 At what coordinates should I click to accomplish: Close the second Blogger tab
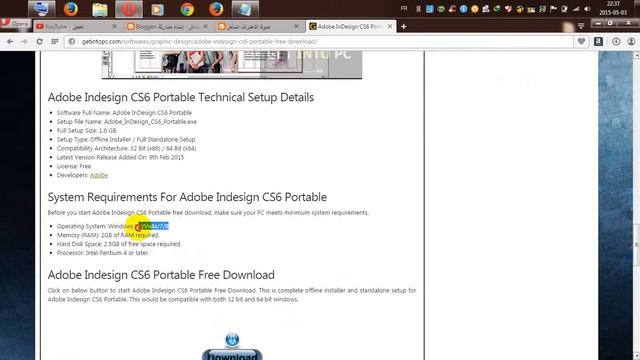pos(297,27)
